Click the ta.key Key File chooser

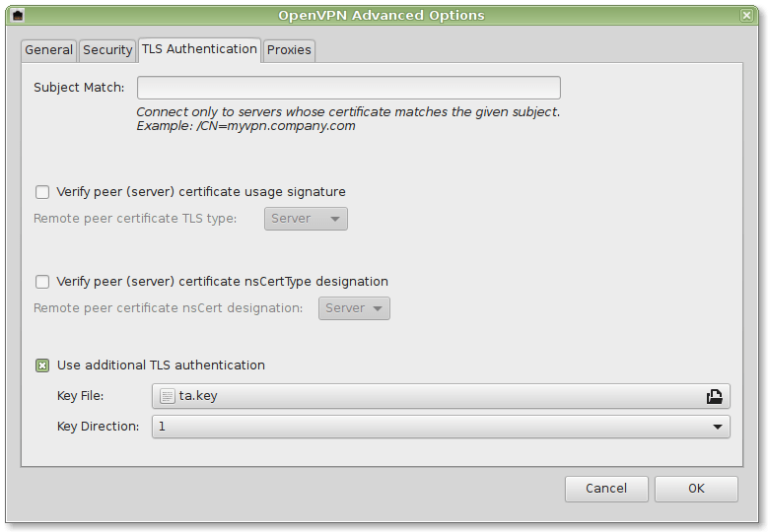pyautogui.click(x=434, y=396)
